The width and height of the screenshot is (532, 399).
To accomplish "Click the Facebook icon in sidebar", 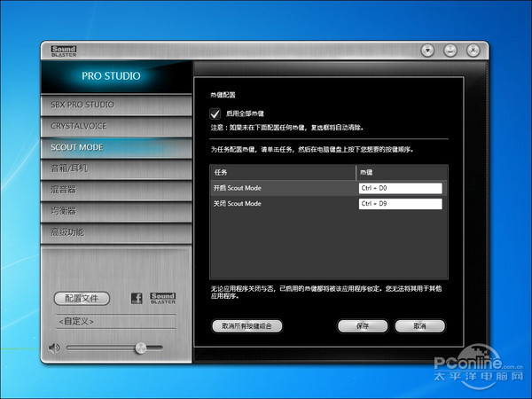I will coord(137,298).
